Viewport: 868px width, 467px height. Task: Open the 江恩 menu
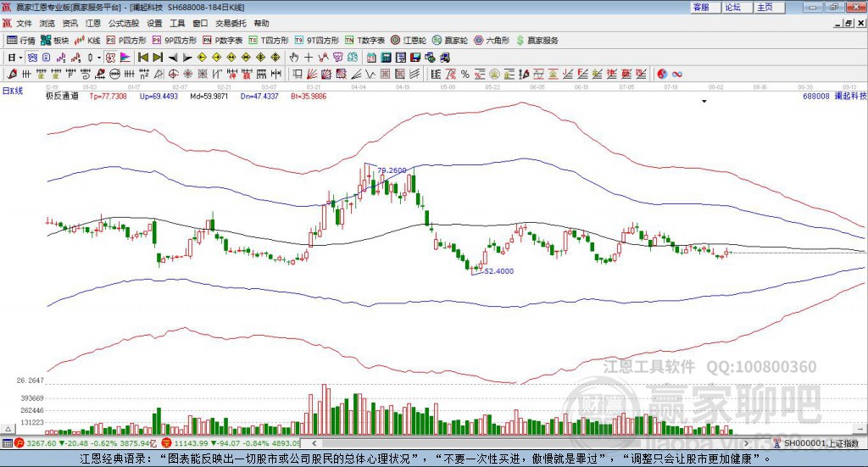(93, 23)
